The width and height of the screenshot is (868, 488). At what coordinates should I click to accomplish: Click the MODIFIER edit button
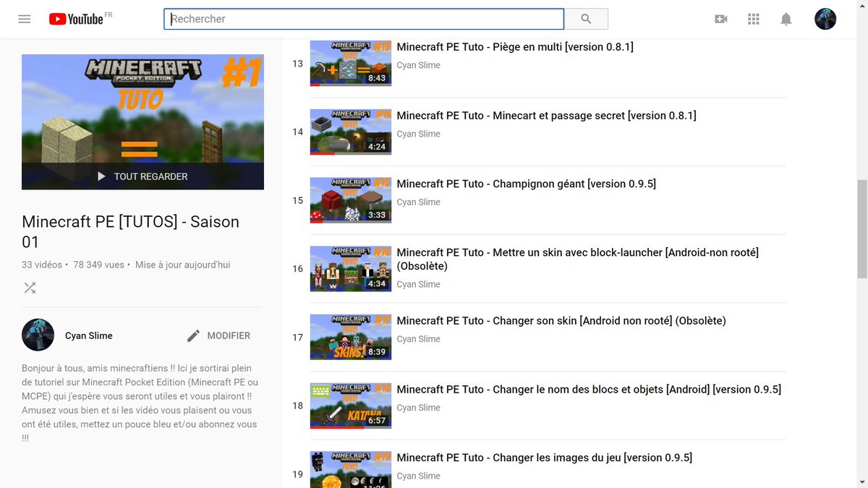pyautogui.click(x=218, y=335)
